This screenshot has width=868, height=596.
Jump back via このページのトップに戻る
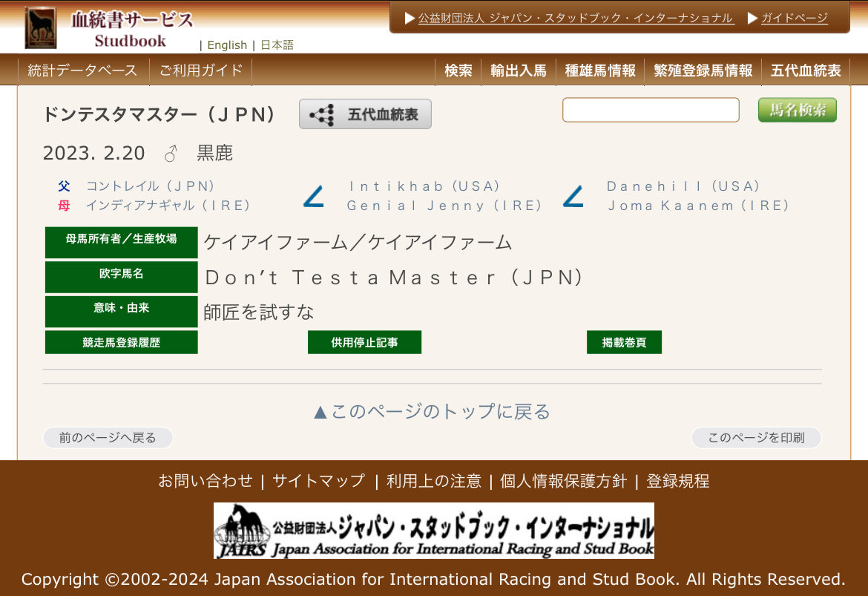click(433, 411)
